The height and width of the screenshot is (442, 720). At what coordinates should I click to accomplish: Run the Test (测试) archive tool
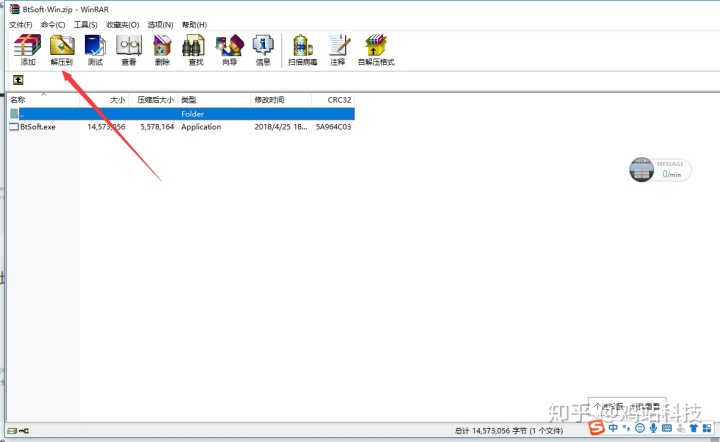coord(95,50)
